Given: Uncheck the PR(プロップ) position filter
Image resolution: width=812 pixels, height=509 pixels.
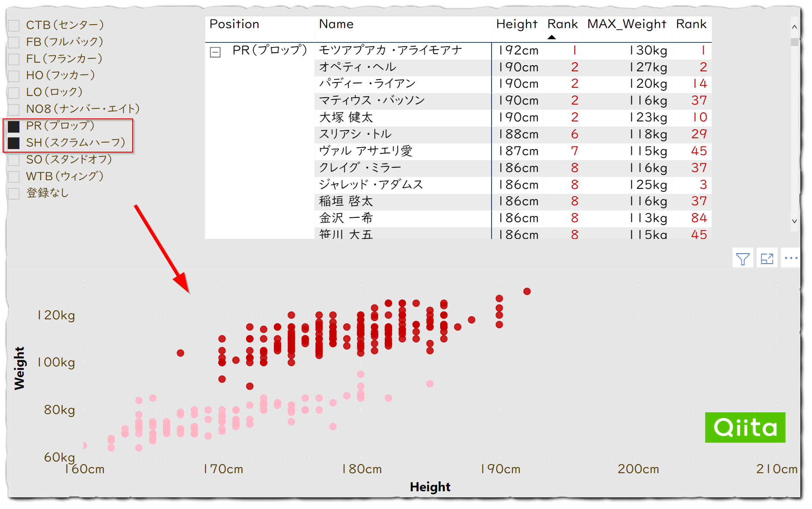Looking at the screenshot, I should click(x=14, y=126).
